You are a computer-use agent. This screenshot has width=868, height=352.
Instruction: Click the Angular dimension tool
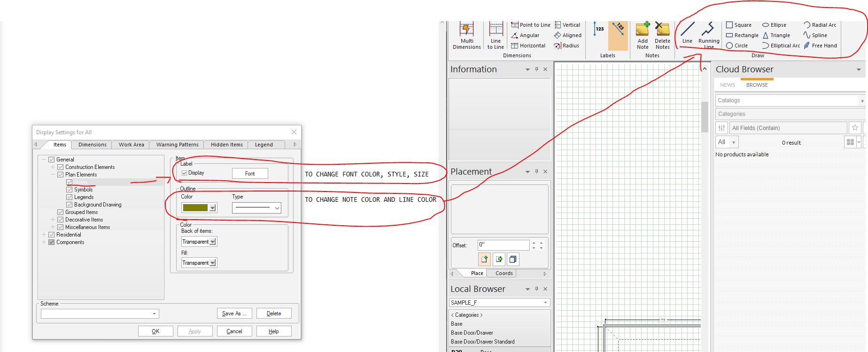[x=525, y=35]
